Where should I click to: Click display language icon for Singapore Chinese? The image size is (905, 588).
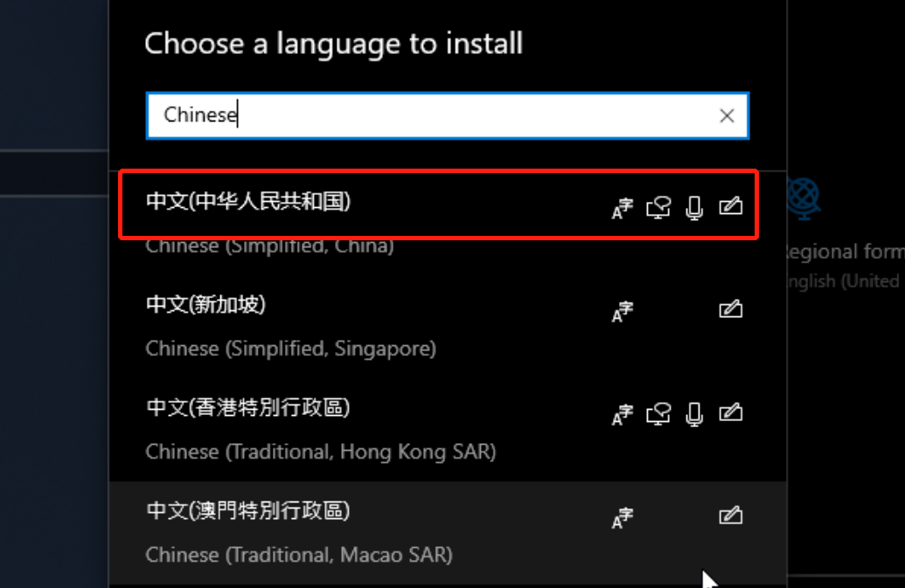pyautogui.click(x=623, y=311)
